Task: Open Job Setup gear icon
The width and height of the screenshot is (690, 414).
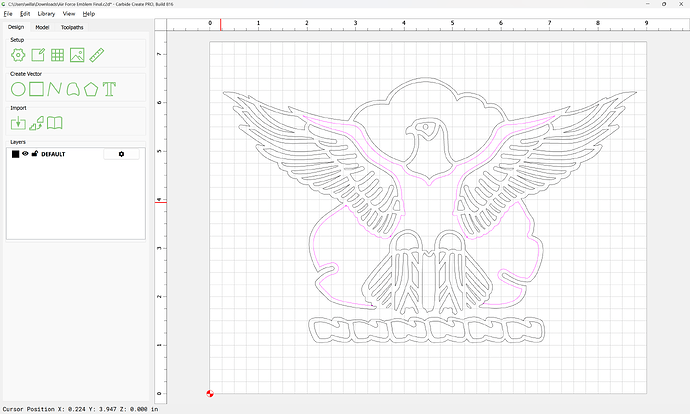Action: 18,55
